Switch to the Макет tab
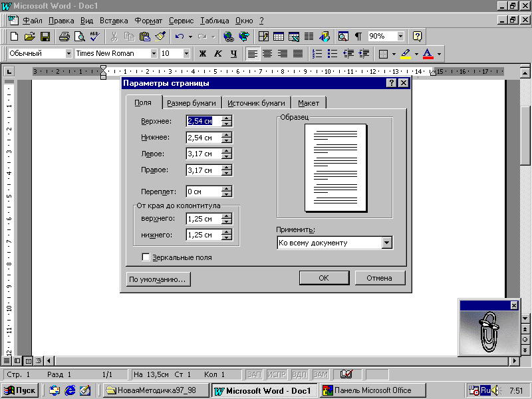532x399 pixels. [x=309, y=103]
